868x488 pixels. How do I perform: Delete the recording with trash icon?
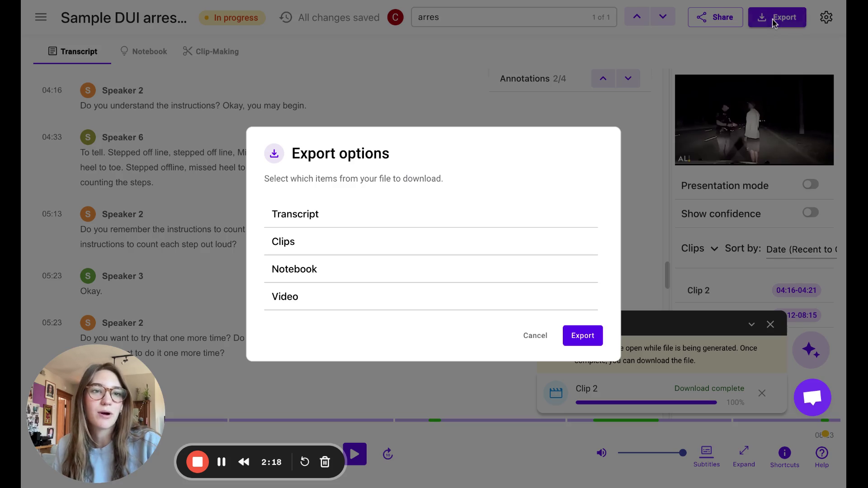(325, 462)
